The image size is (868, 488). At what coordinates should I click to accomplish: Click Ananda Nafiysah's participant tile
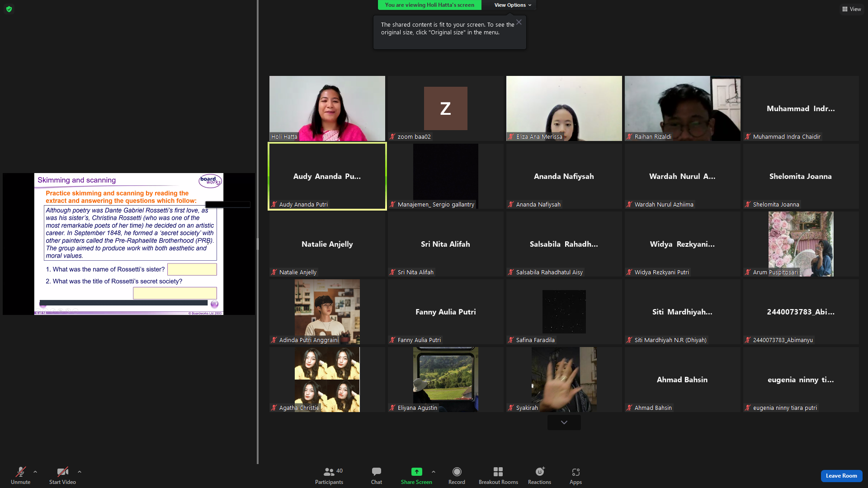[x=564, y=176]
